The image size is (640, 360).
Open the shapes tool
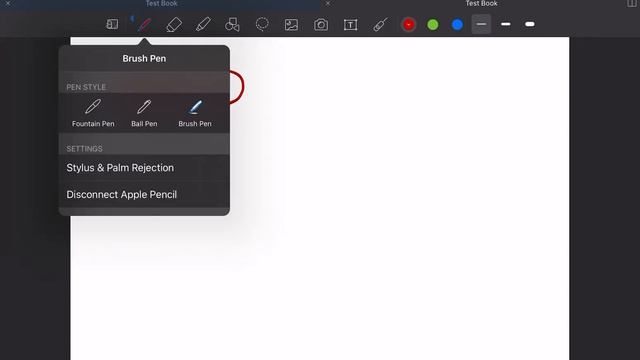tap(232, 24)
